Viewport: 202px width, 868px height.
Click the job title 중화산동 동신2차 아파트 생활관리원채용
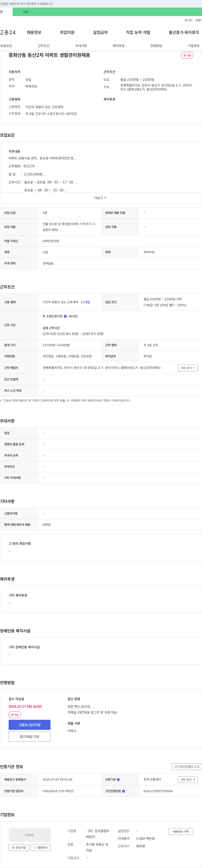point(49,55)
